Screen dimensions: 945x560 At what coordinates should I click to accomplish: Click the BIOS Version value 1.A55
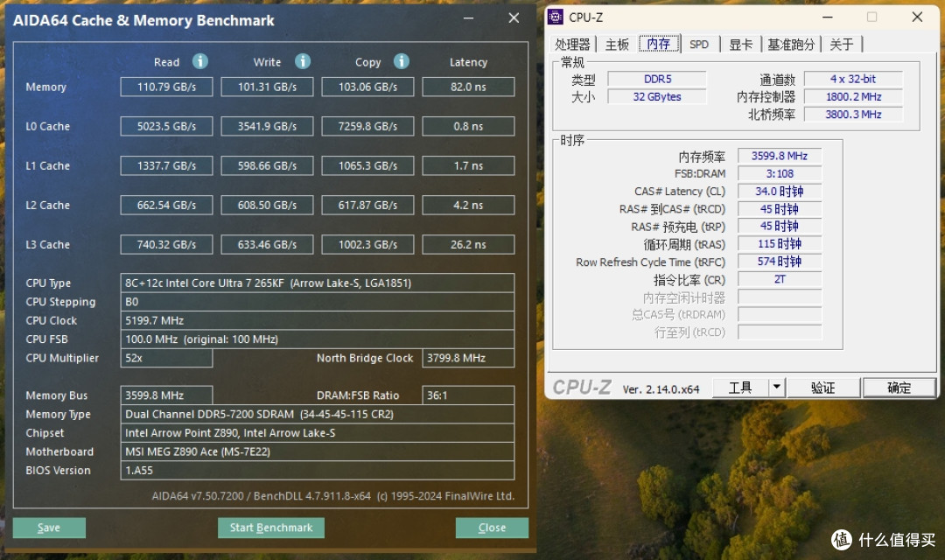(x=318, y=470)
